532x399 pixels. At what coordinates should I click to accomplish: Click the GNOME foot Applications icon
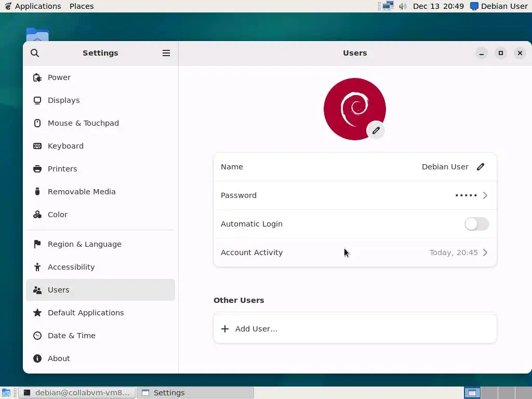click(x=8, y=6)
